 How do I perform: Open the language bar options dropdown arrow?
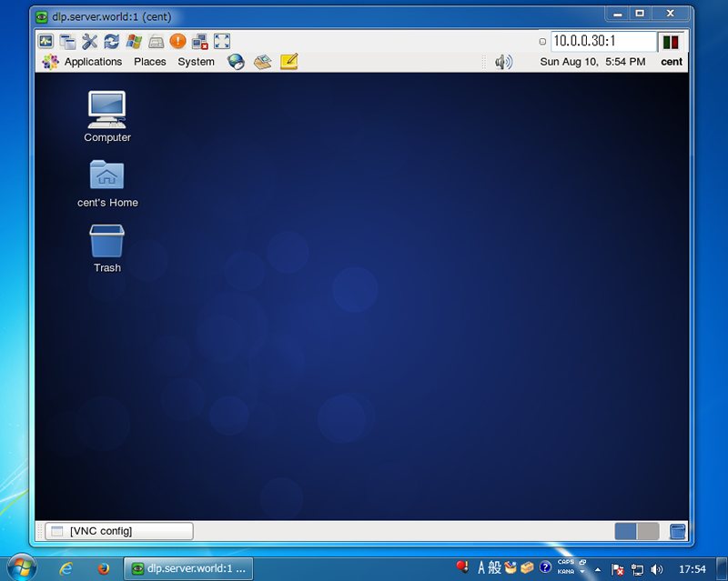point(582,572)
